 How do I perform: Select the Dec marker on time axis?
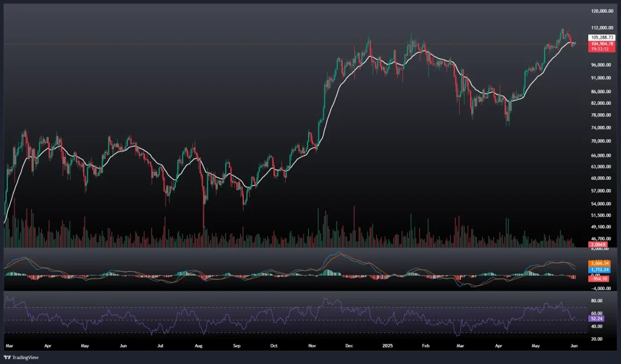(x=349, y=345)
